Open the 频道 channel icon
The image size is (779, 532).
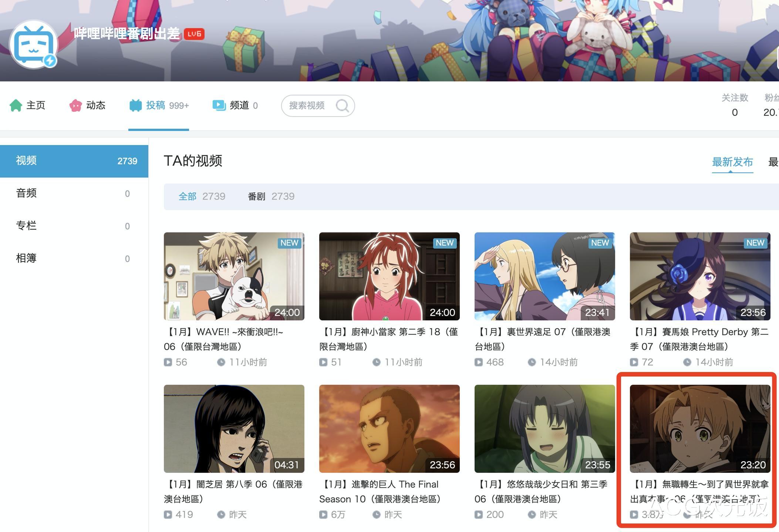pyautogui.click(x=219, y=105)
